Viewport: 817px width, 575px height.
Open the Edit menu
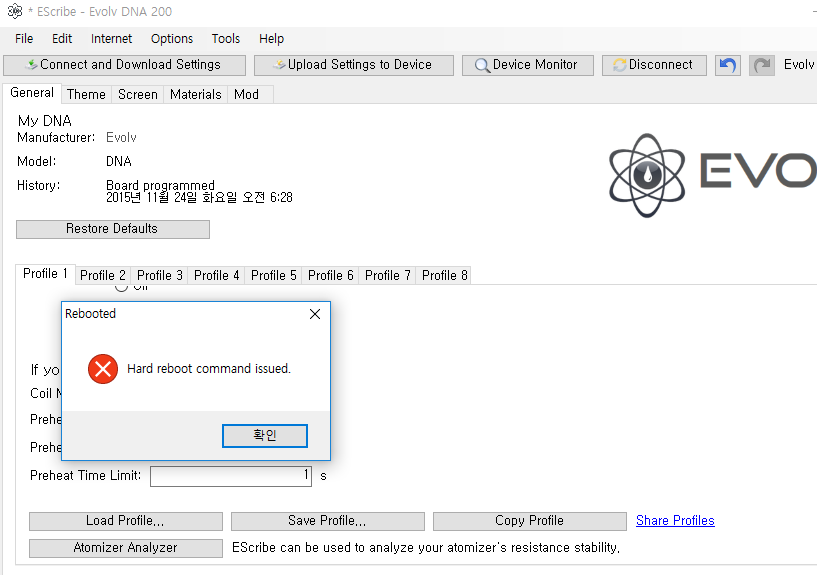pyautogui.click(x=62, y=39)
